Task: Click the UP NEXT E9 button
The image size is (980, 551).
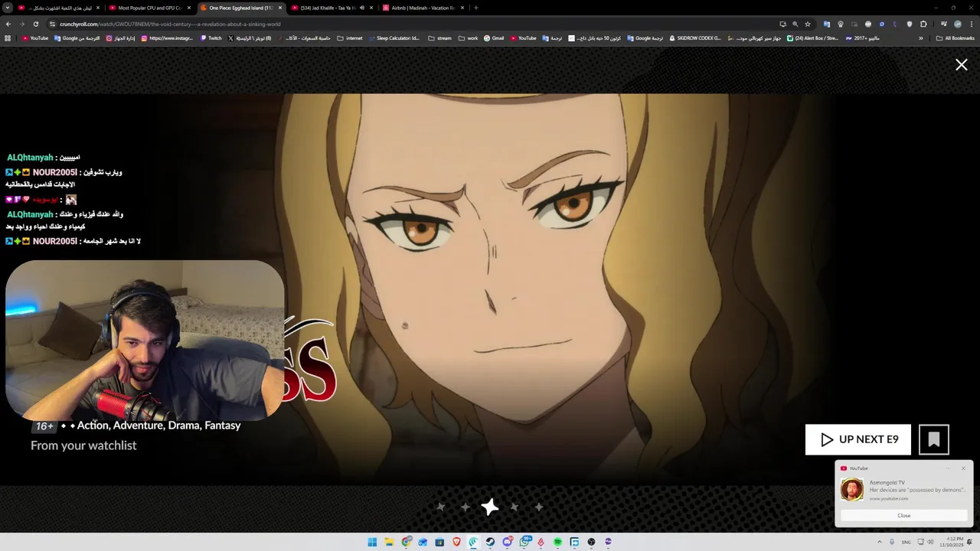Action: [858, 439]
